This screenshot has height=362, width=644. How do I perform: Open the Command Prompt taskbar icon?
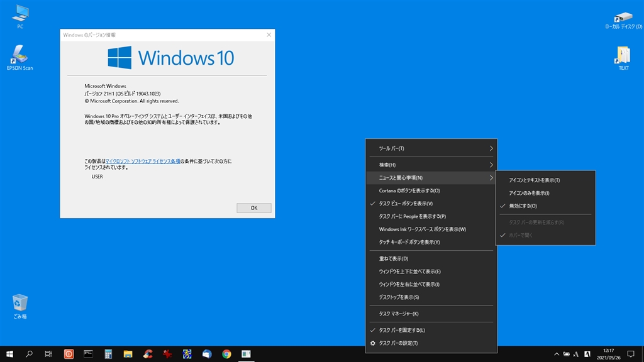89,354
